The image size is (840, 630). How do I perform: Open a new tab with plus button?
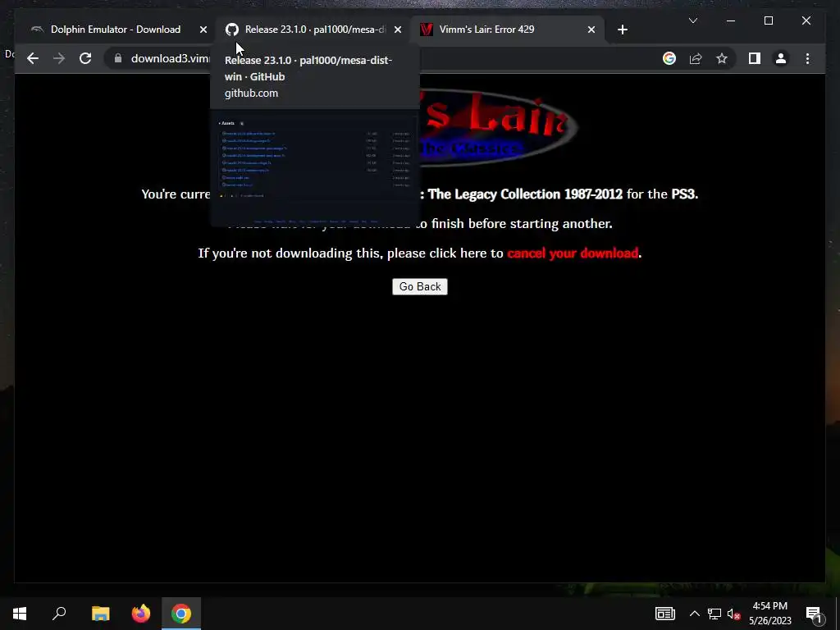click(622, 30)
